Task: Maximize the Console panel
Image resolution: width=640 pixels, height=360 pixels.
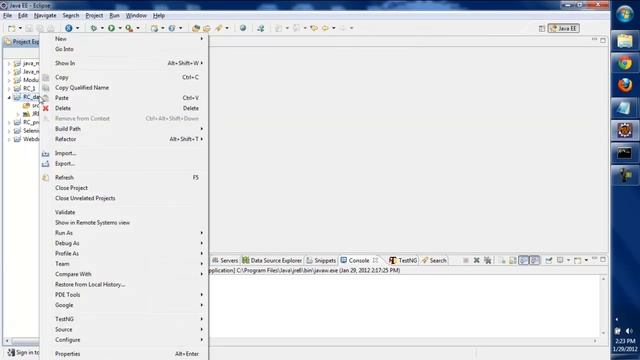Action: click(603, 259)
